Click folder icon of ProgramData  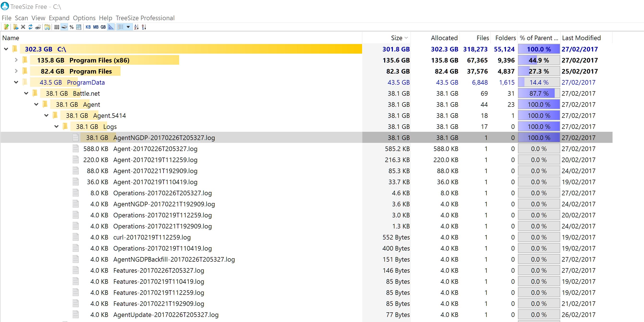tap(25, 82)
